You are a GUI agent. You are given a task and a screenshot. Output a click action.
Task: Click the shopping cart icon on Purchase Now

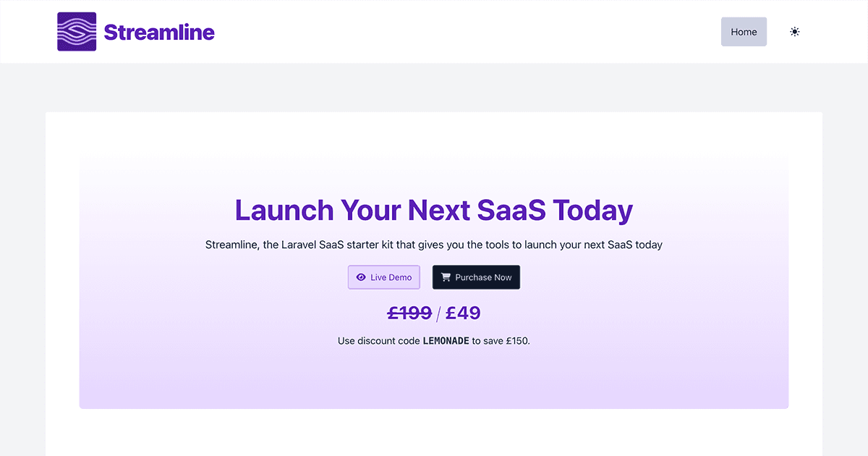coord(446,277)
